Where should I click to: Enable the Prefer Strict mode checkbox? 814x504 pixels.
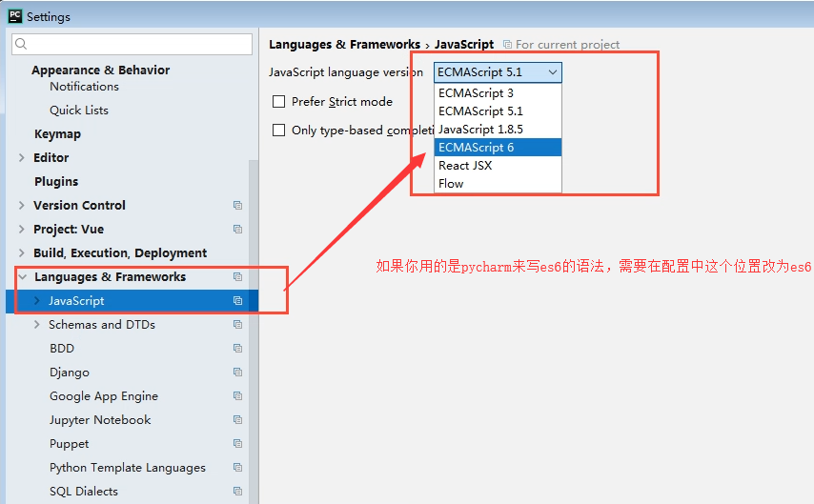(x=278, y=102)
